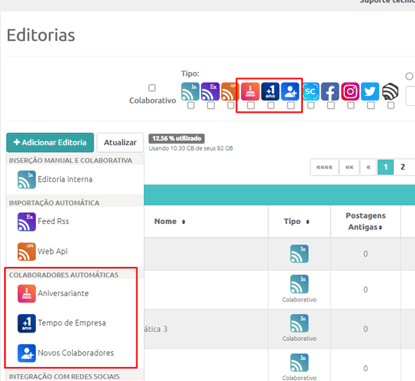Click the COLABORADORES AUTOMÁTICAS section header
This screenshot has height=381, width=415.
[x=64, y=275]
